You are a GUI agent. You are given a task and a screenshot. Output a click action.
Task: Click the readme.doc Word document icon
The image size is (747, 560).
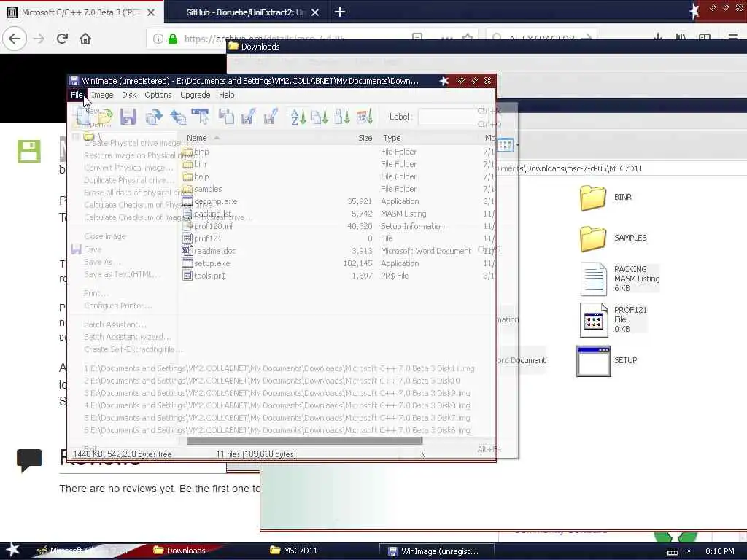[187, 251]
